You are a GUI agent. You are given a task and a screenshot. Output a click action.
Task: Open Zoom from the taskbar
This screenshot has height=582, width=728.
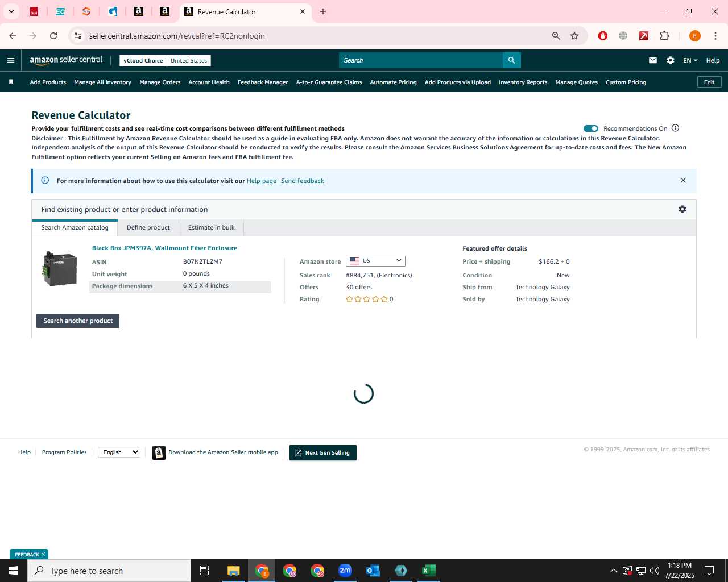tap(345, 571)
